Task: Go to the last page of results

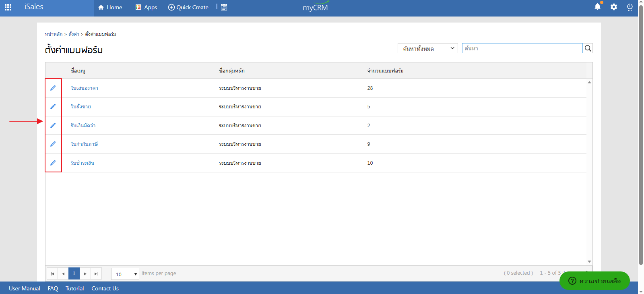Action: (96, 274)
